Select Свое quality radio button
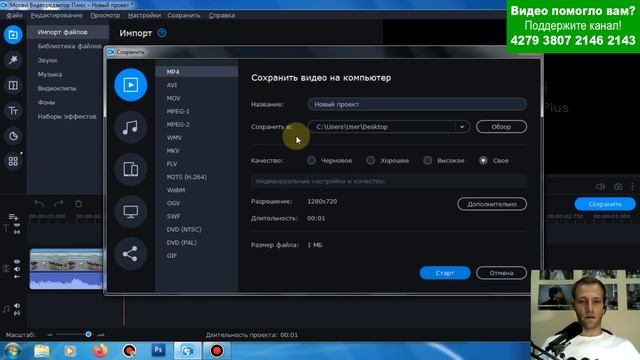The width and height of the screenshot is (640, 360). tap(483, 160)
